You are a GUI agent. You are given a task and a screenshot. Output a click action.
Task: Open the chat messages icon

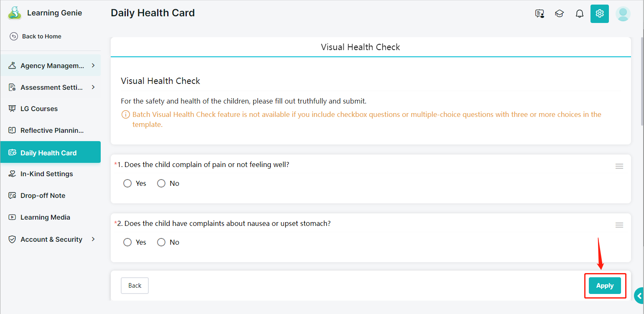(x=540, y=14)
